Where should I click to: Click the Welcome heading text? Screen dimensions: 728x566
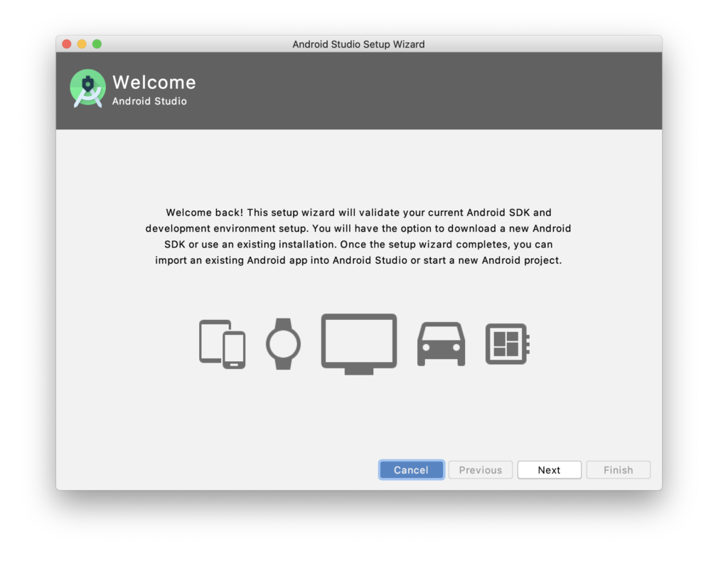point(154,82)
